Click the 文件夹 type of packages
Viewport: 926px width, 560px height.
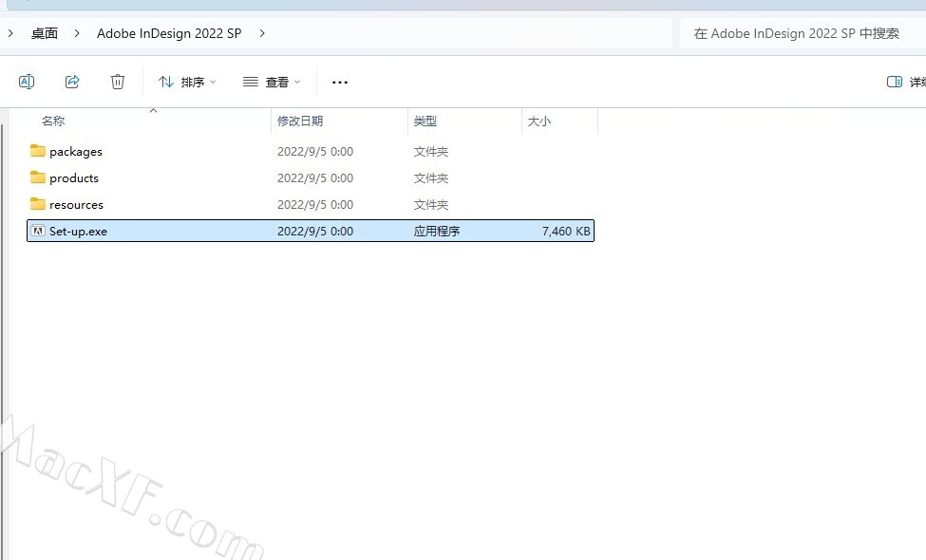click(430, 152)
